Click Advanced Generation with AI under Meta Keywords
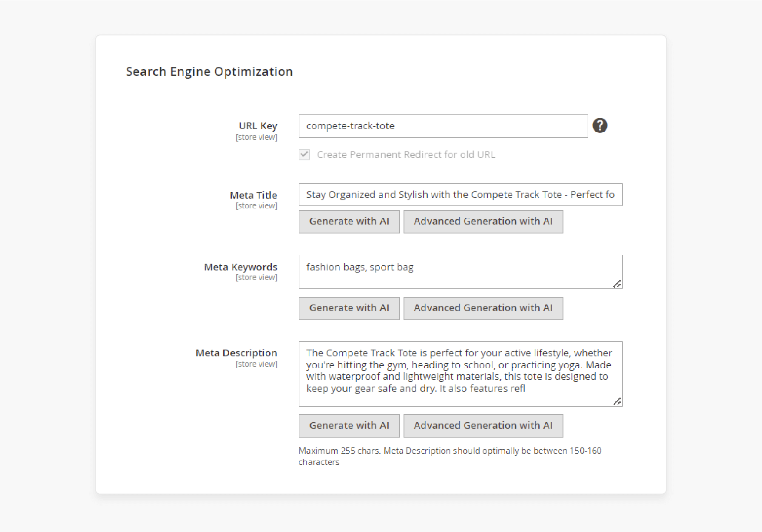This screenshot has height=532, width=762. coord(483,308)
